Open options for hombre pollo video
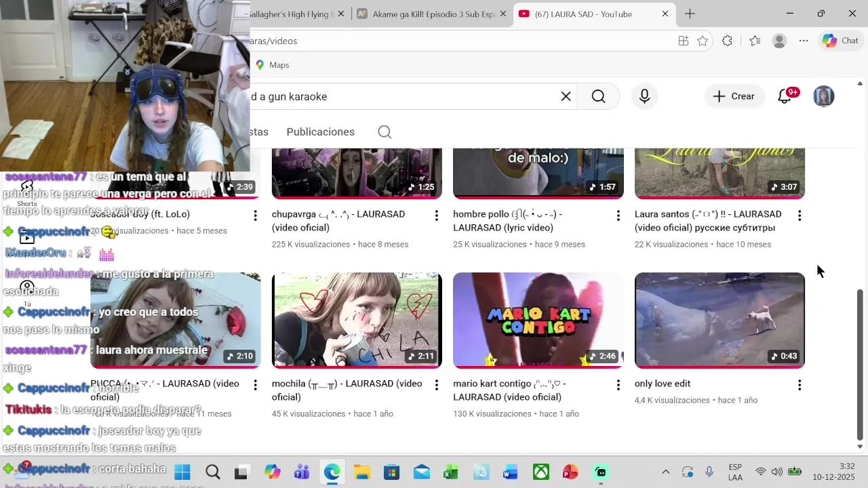868x488 pixels. (618, 216)
